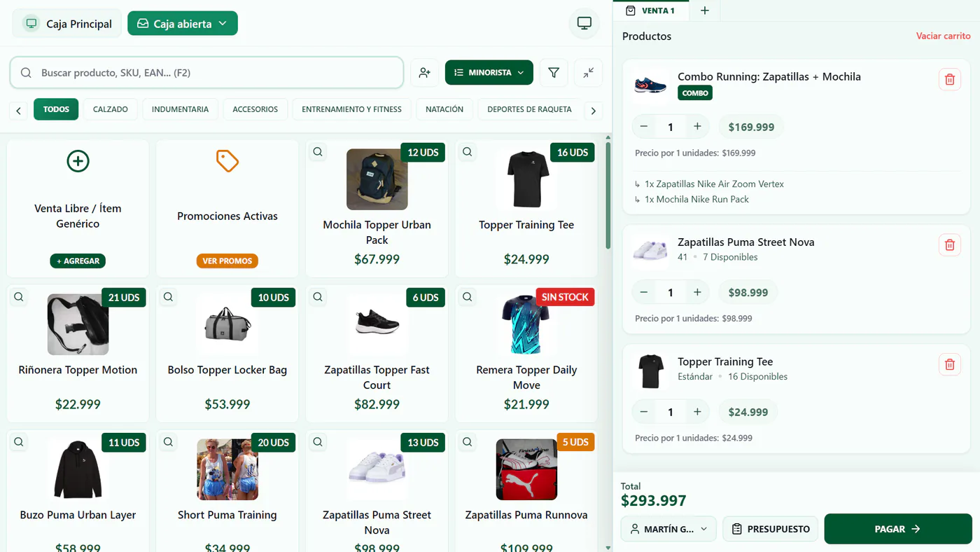Select the INDUMENTARIA category tab
Viewport: 980px width, 552px height.
pyautogui.click(x=180, y=109)
